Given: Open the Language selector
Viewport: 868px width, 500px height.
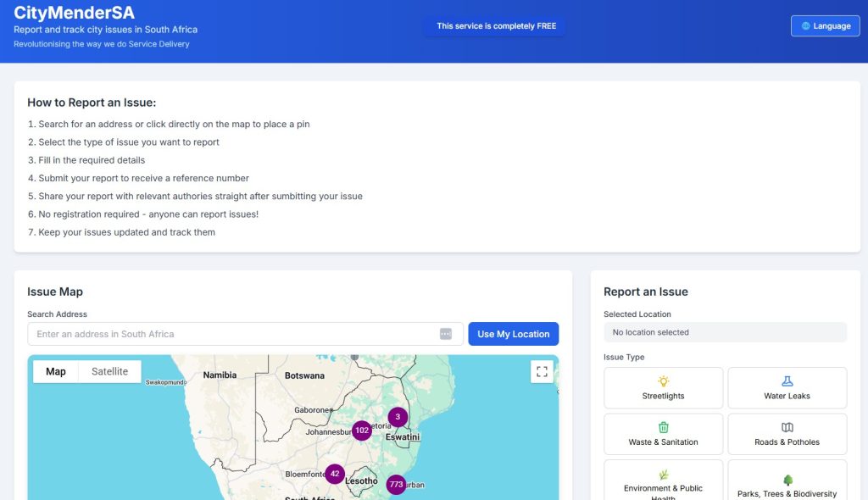Looking at the screenshot, I should [x=825, y=25].
